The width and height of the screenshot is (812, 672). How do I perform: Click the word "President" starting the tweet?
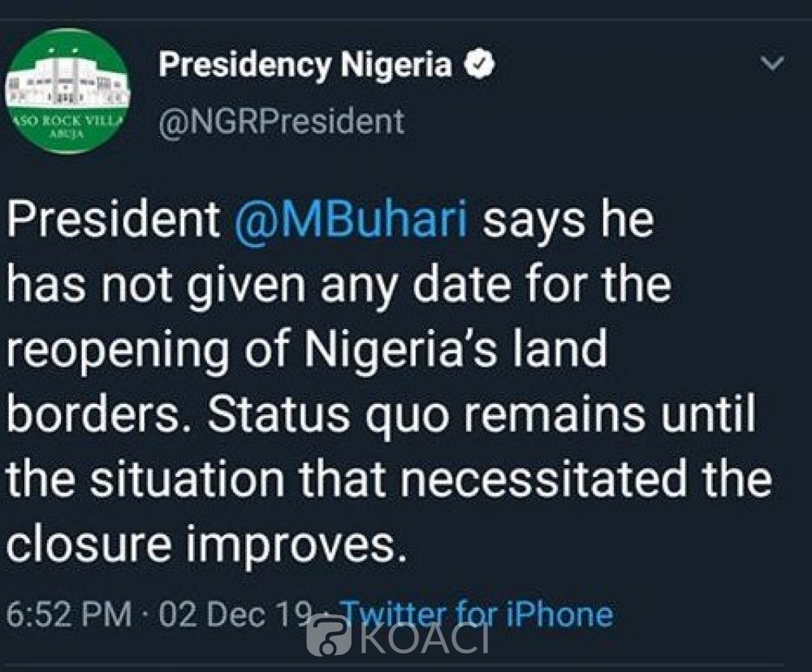point(114,222)
